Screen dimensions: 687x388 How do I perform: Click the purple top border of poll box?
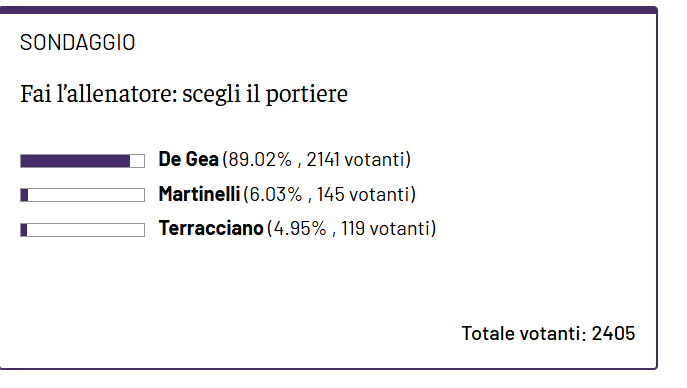(x=329, y=10)
